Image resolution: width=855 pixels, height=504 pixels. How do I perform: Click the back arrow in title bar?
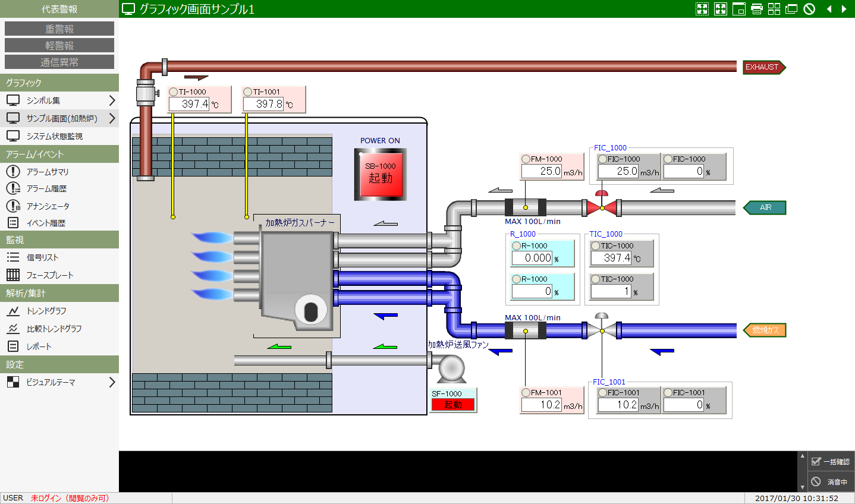click(x=829, y=9)
